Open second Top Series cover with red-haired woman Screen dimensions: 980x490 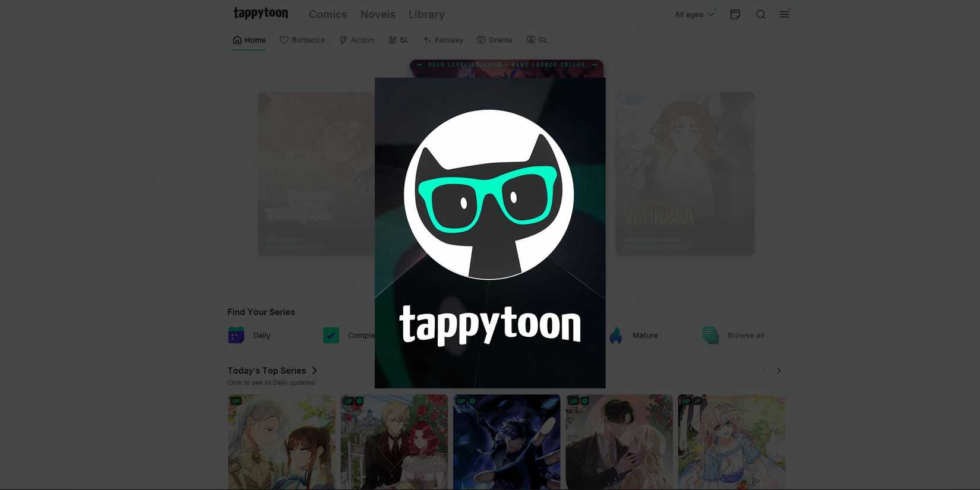[394, 442]
